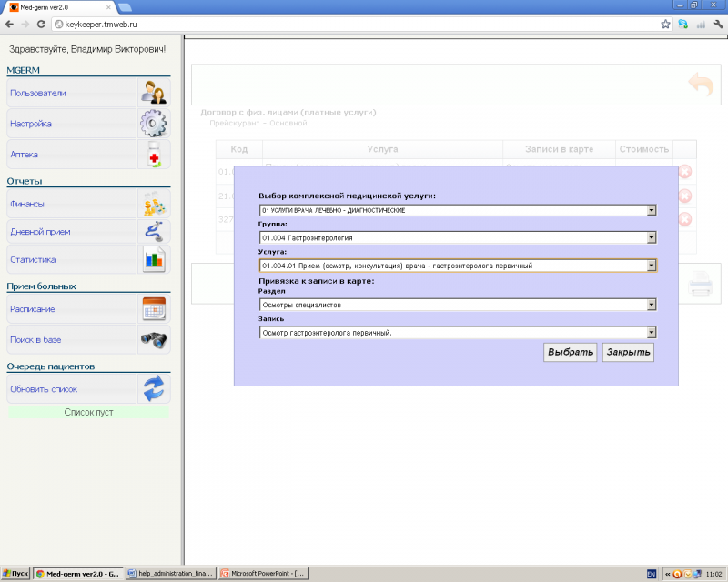The width and height of the screenshot is (728, 582).
Task: Click the stethoscope Daily Reception icon
Action: pyautogui.click(x=153, y=232)
